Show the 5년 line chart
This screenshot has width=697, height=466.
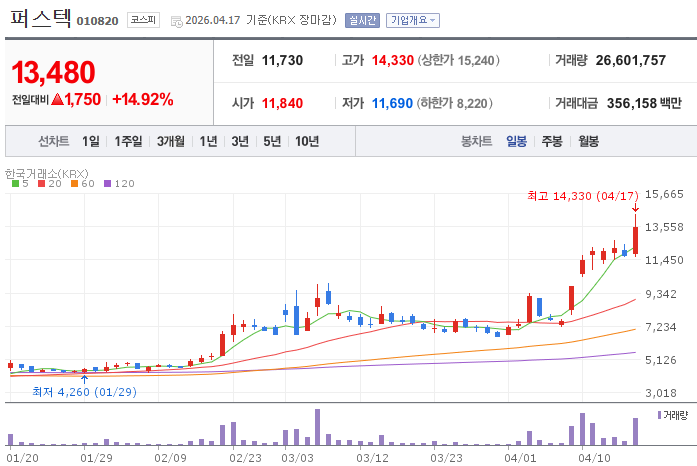272,141
